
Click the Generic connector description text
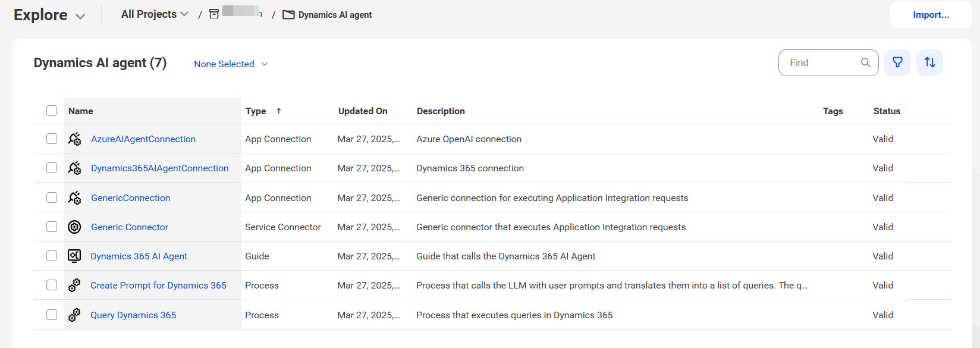pos(551,227)
